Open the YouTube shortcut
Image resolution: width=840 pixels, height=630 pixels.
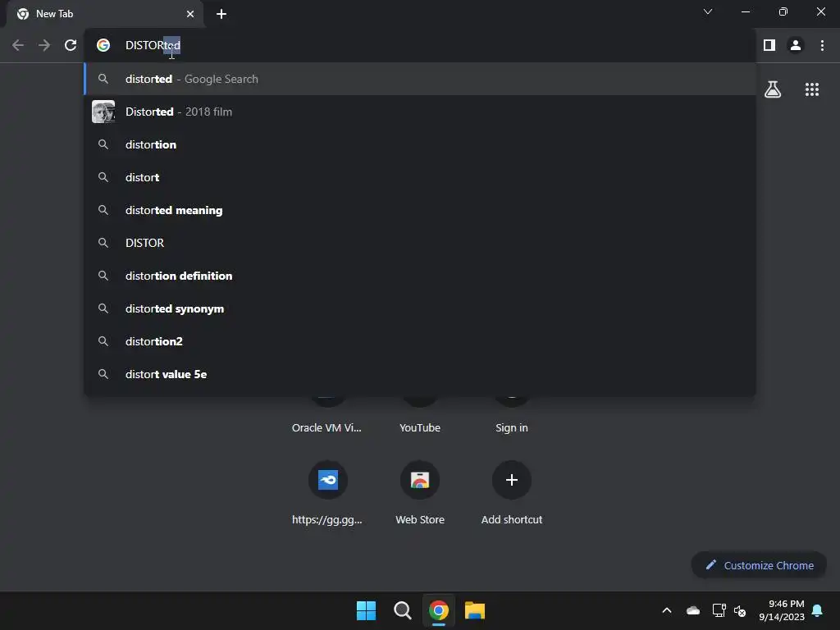420,427
